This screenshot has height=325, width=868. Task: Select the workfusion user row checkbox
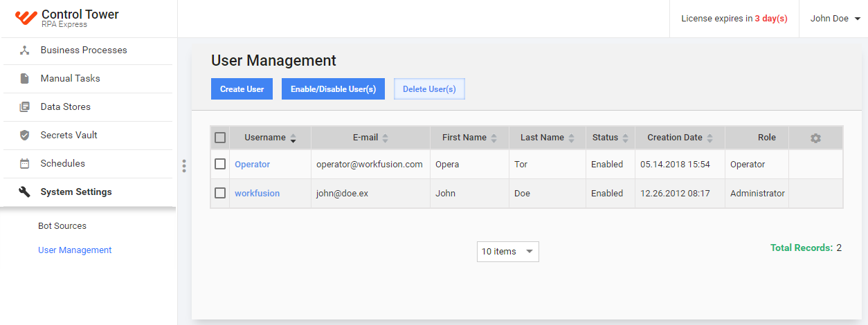click(220, 194)
